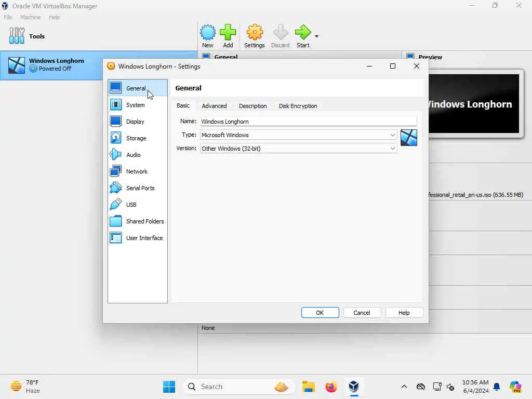The image size is (532, 399).
Task: Click Cancel in settings dialog
Action: tap(362, 312)
